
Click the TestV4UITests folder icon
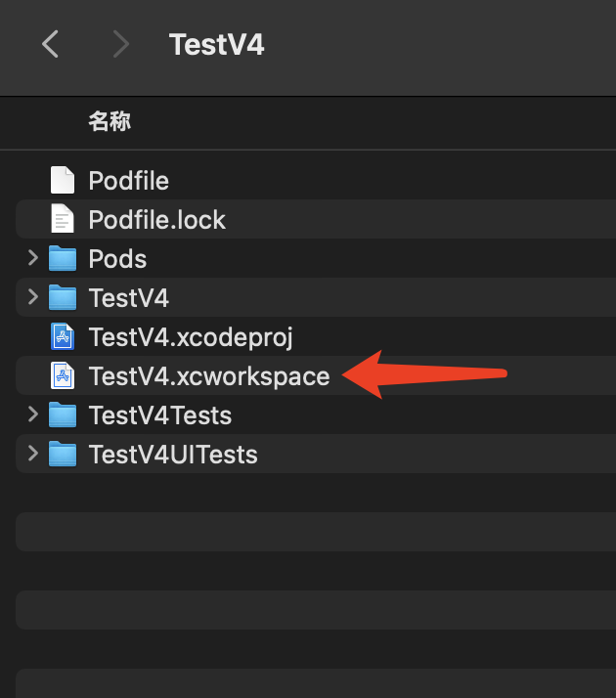pos(63,455)
